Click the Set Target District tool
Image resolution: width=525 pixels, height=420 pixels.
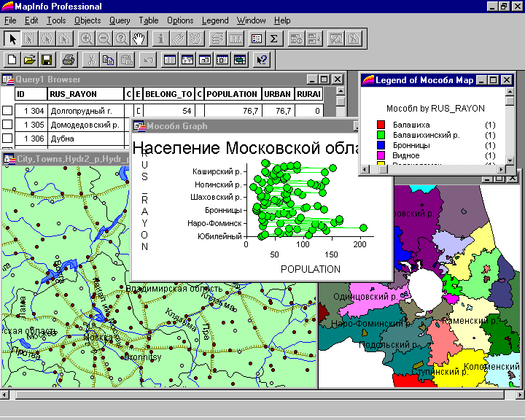coord(296,39)
